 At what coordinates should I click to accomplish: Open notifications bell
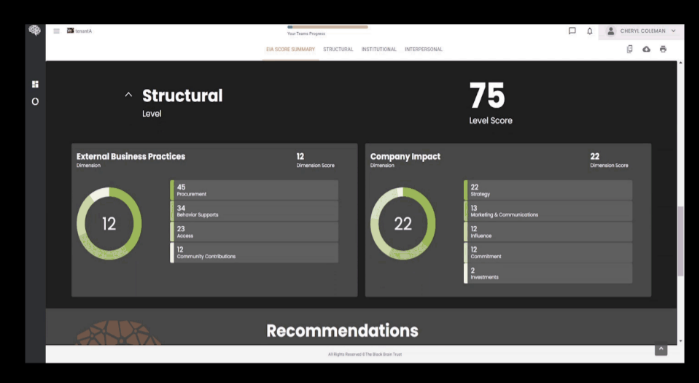coord(590,31)
